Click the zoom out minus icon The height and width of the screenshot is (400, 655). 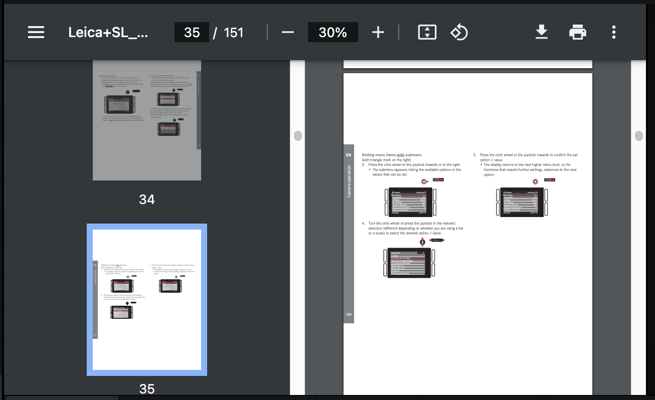288,32
